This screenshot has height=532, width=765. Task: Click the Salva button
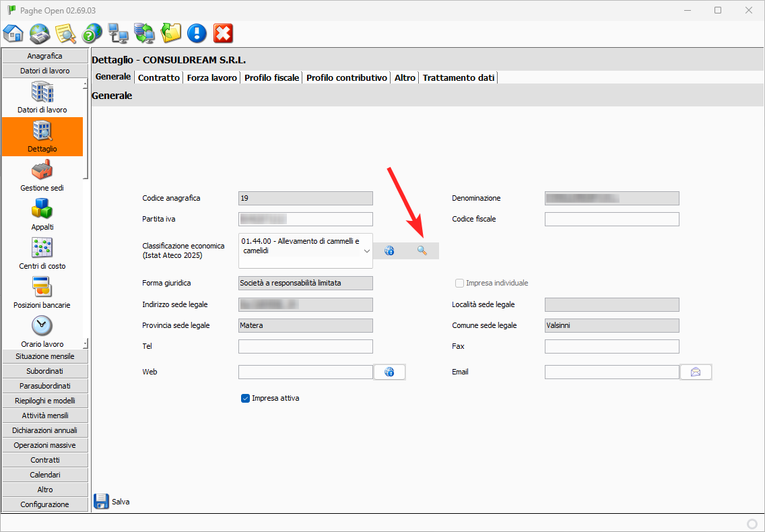(x=112, y=502)
